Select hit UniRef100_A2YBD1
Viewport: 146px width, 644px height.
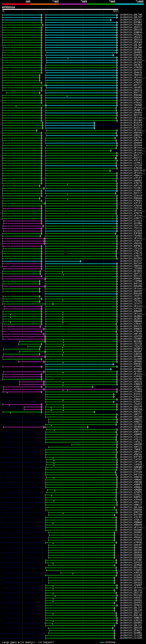(x=131, y=389)
